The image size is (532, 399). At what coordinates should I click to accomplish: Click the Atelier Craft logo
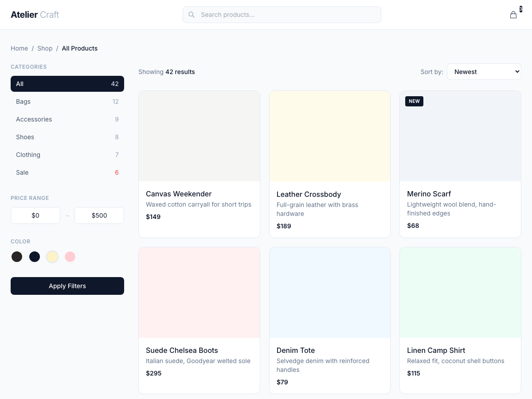35,15
